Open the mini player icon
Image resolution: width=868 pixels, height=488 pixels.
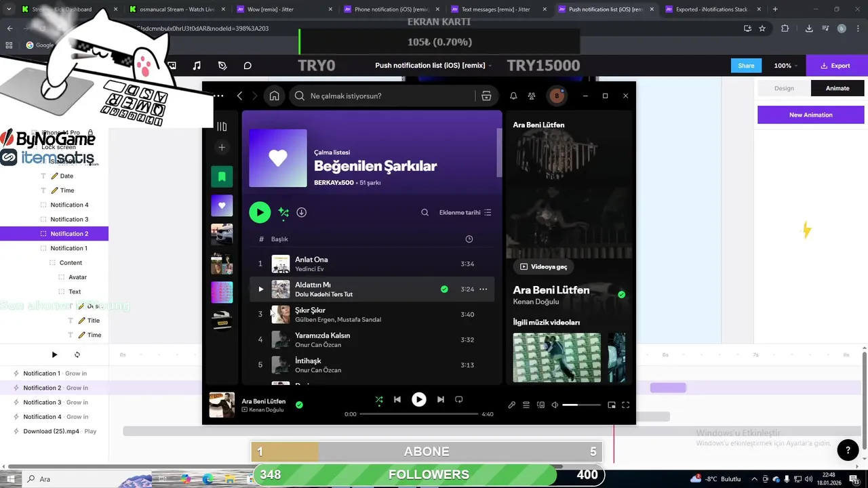tap(612, 405)
